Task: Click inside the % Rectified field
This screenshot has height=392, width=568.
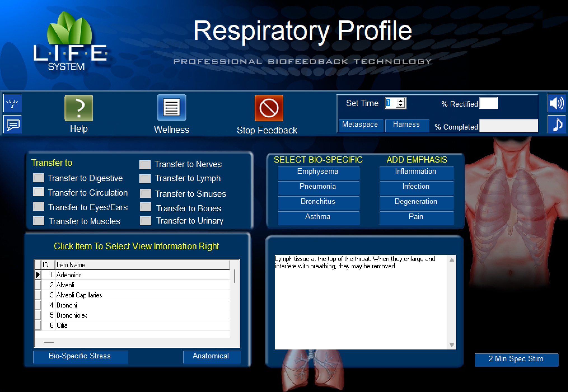Action: [488, 103]
